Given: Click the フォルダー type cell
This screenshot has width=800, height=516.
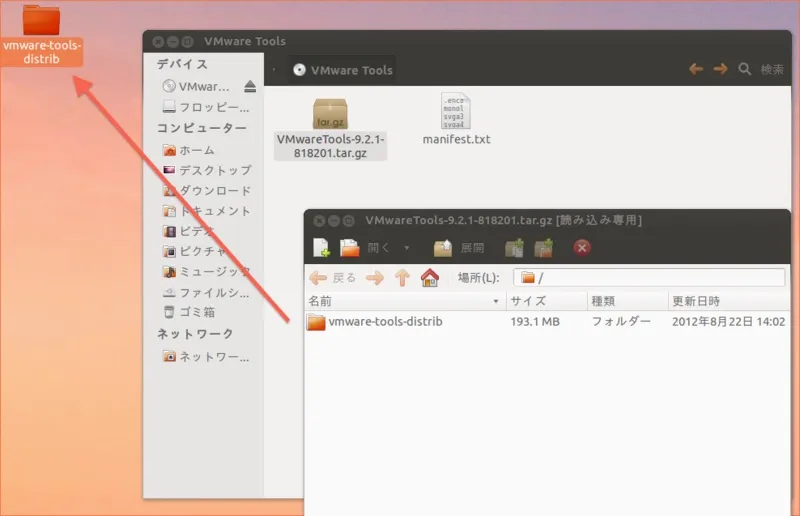Looking at the screenshot, I should (621, 322).
